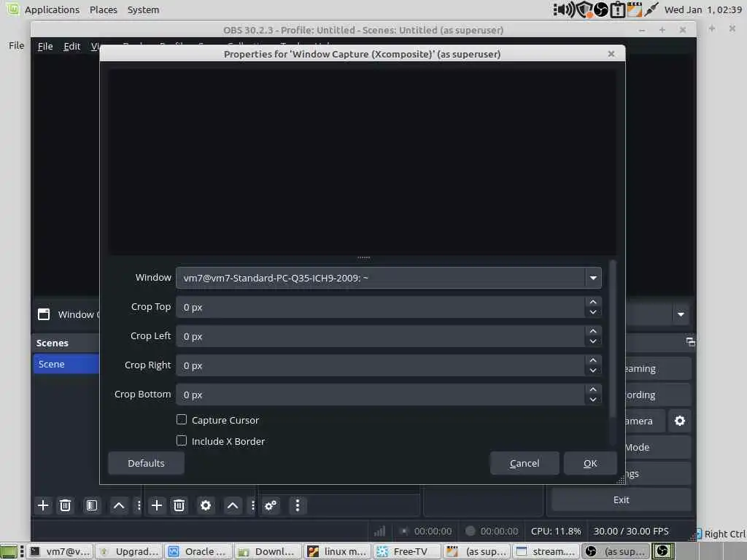Click OBS icon at end of taskbar

click(662, 551)
